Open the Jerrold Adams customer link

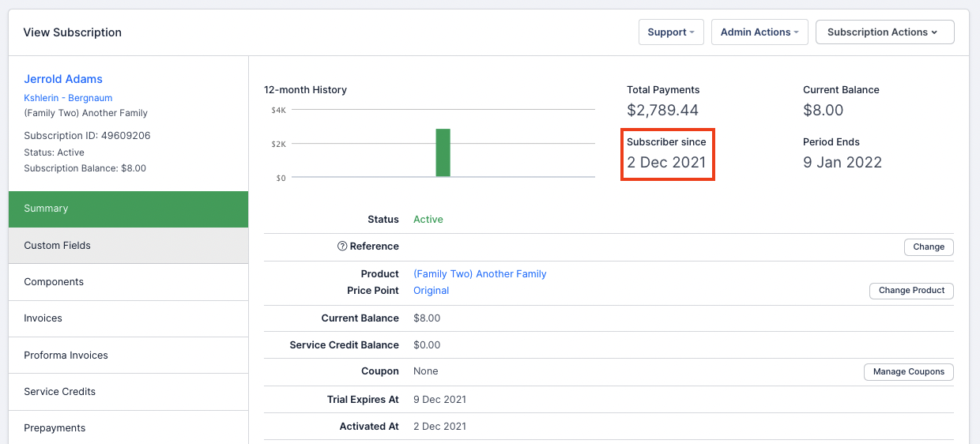click(63, 79)
